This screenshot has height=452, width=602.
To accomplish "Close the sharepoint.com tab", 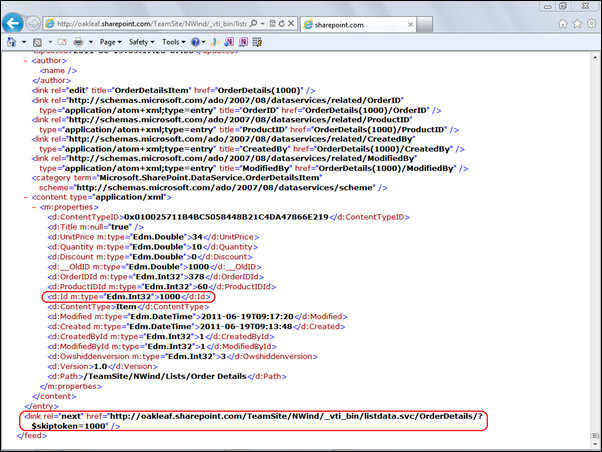I will click(410, 25).
